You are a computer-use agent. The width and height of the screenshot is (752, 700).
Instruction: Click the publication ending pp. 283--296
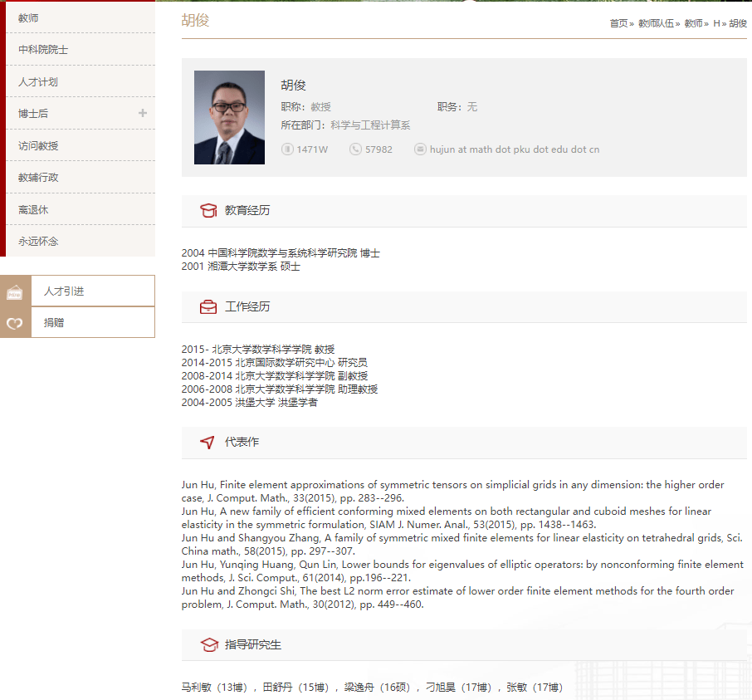[x=452, y=492]
